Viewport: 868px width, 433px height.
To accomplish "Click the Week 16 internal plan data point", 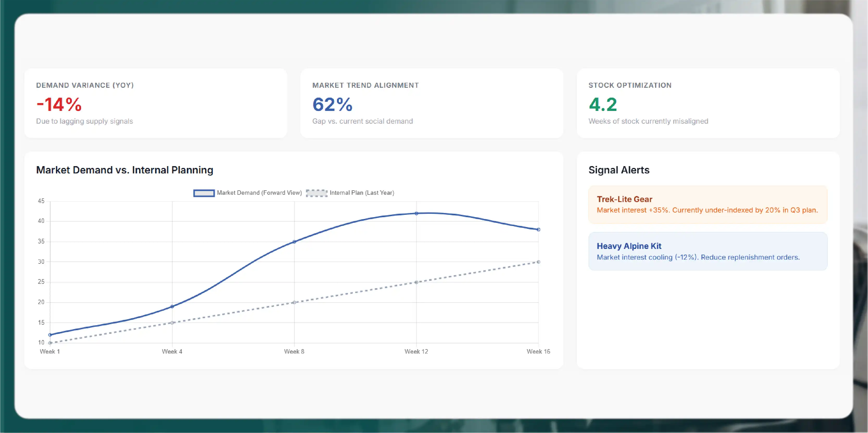I will click(x=538, y=262).
